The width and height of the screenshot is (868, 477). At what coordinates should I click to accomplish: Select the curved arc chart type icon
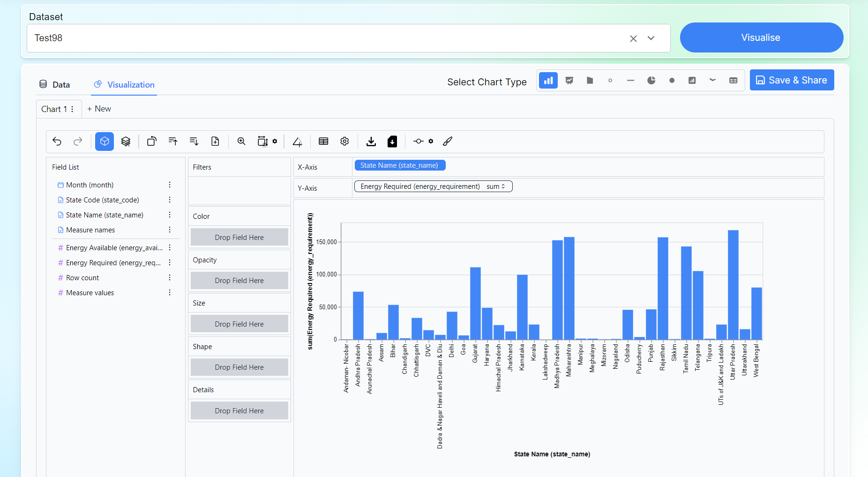point(713,81)
